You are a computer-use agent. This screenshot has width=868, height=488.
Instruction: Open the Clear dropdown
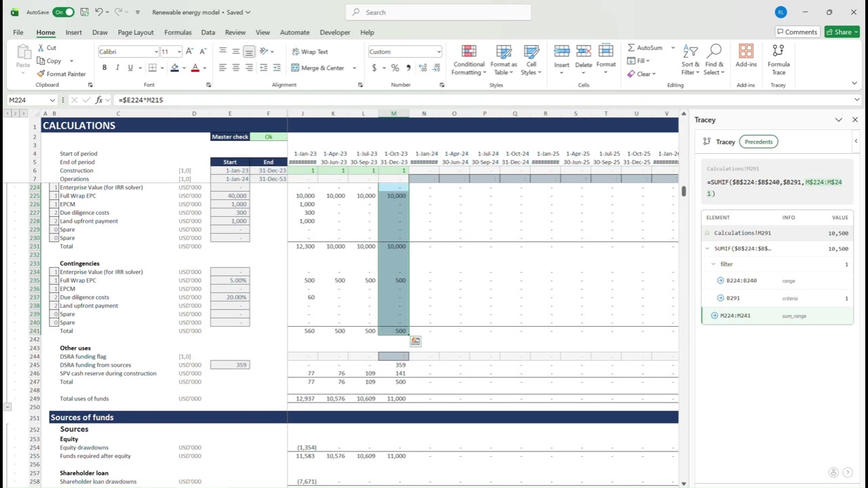[642, 74]
